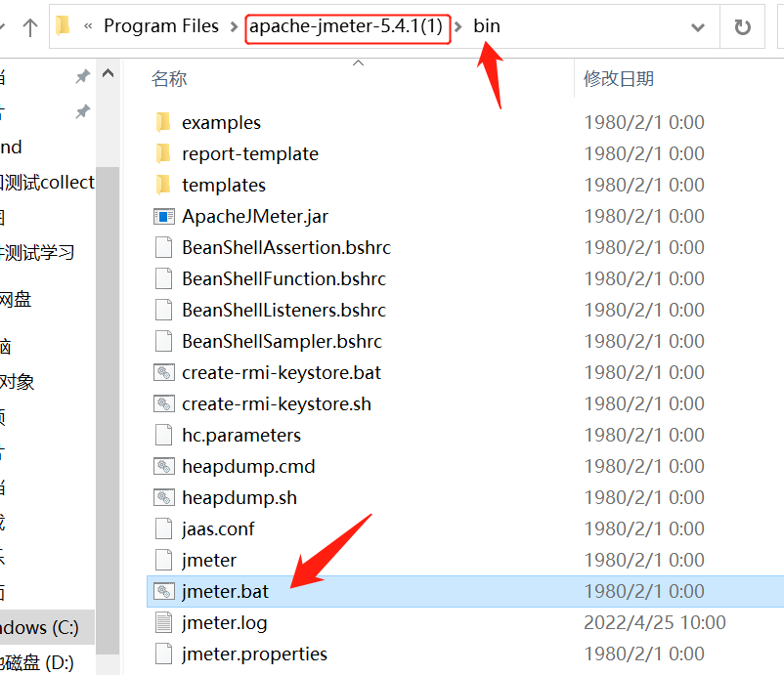784x675 pixels.
Task: Select the file name hc.parameters
Action: point(241,435)
